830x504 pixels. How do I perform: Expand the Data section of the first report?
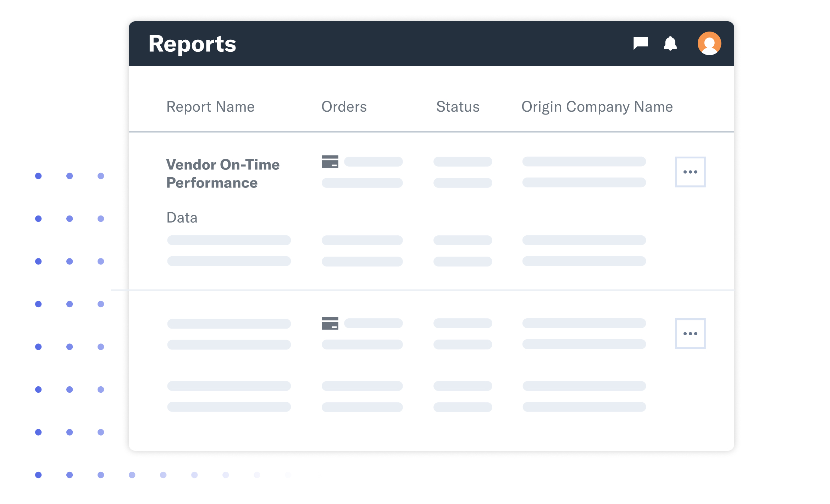(182, 217)
